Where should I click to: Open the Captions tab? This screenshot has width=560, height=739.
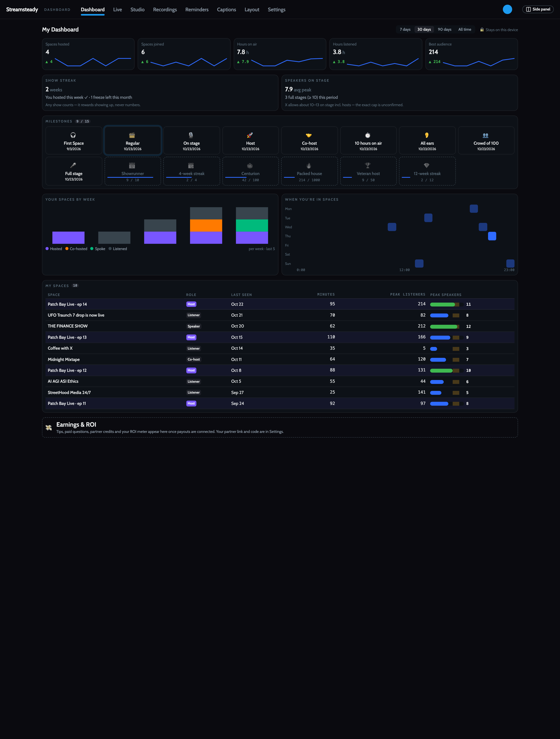pos(226,10)
